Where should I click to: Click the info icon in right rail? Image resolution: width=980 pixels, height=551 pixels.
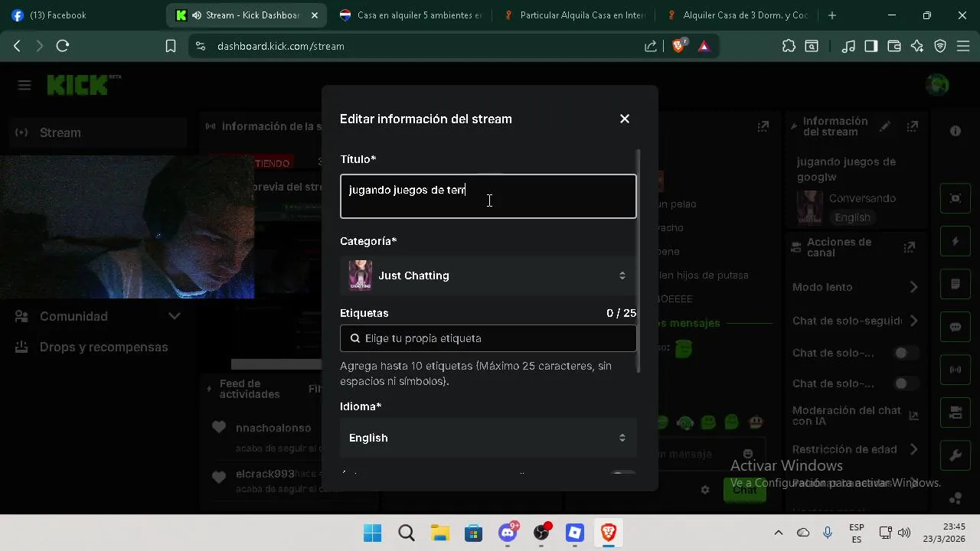(x=955, y=131)
